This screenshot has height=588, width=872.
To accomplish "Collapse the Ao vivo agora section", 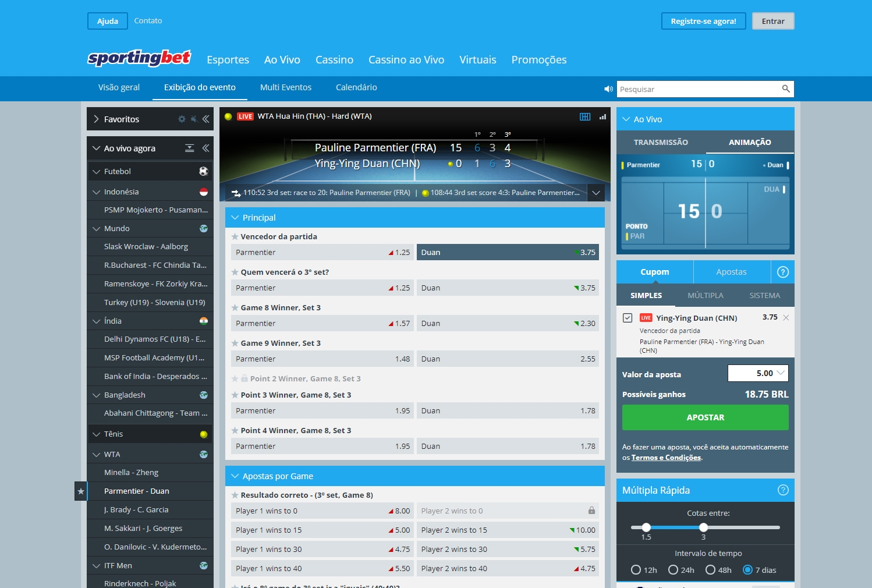I will coord(96,148).
